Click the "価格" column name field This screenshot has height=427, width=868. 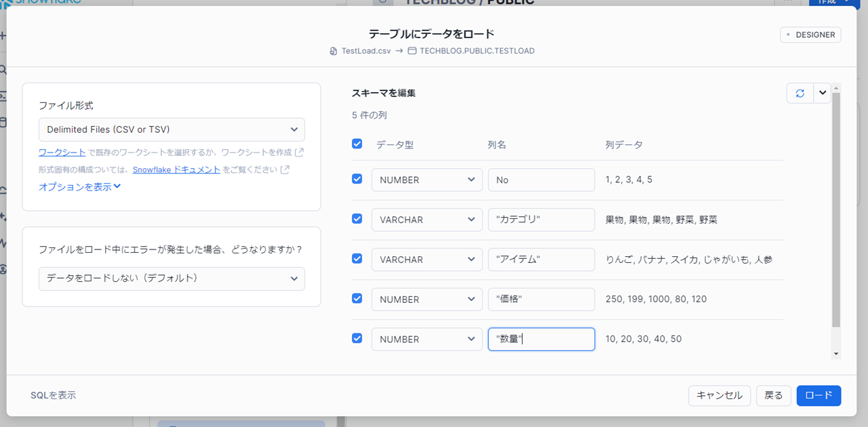[x=541, y=300]
